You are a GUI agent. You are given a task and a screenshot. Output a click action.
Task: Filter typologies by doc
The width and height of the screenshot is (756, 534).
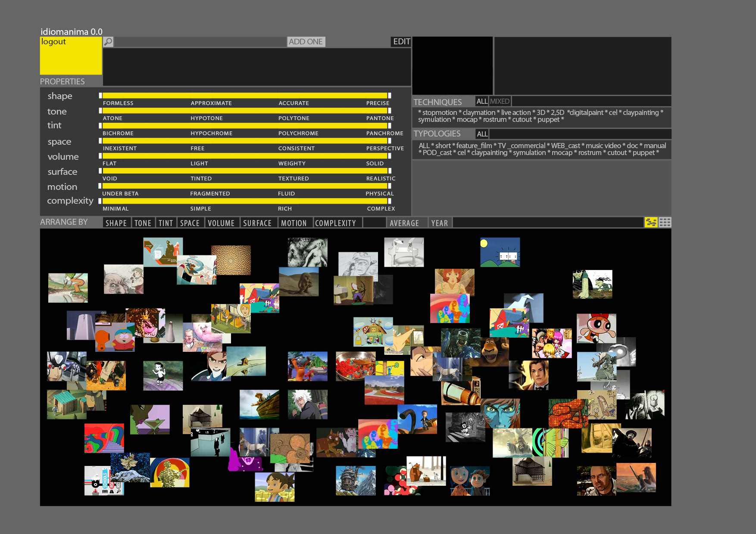(x=632, y=146)
